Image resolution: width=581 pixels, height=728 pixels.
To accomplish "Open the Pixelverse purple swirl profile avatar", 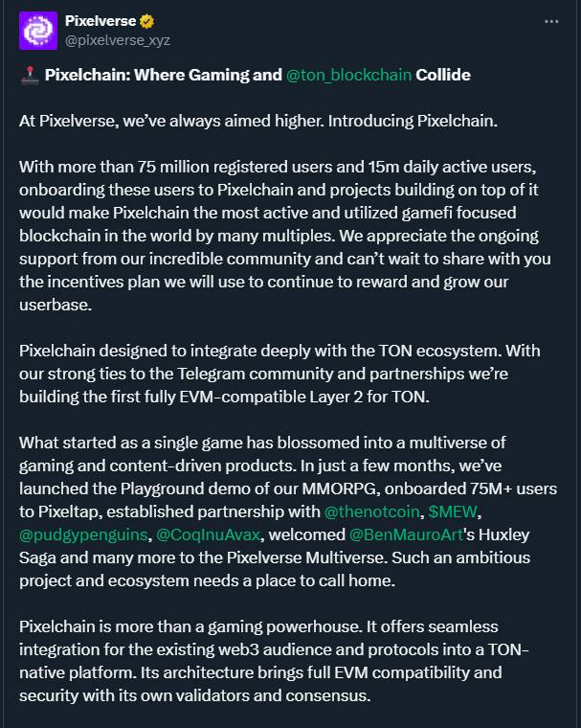I will [x=38, y=31].
